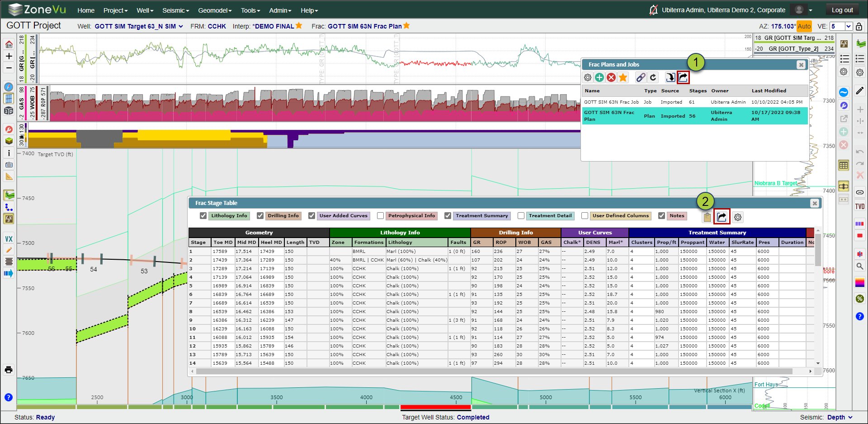Enable the Petrophysical Info checkbox
868x424 pixels.
(380, 216)
